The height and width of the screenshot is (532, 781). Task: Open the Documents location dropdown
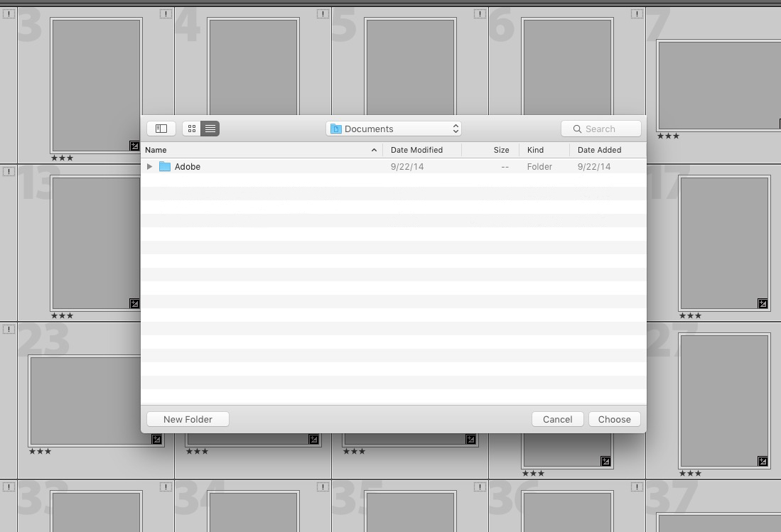point(394,129)
